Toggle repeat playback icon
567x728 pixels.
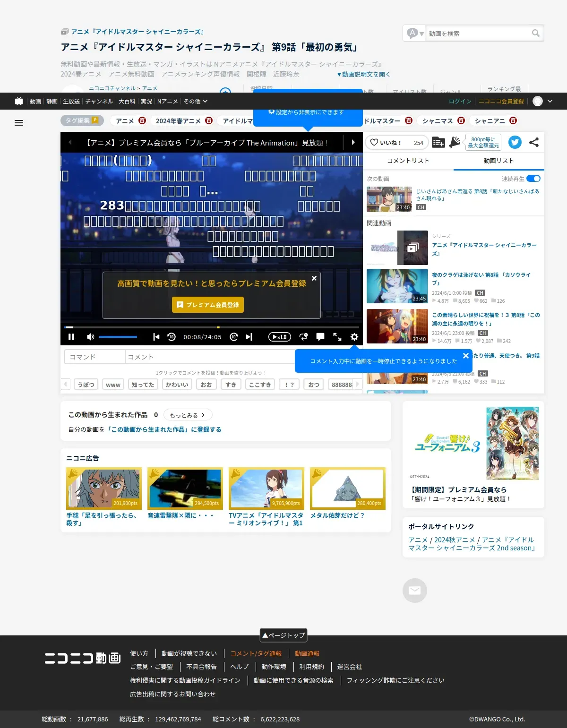tap(303, 337)
